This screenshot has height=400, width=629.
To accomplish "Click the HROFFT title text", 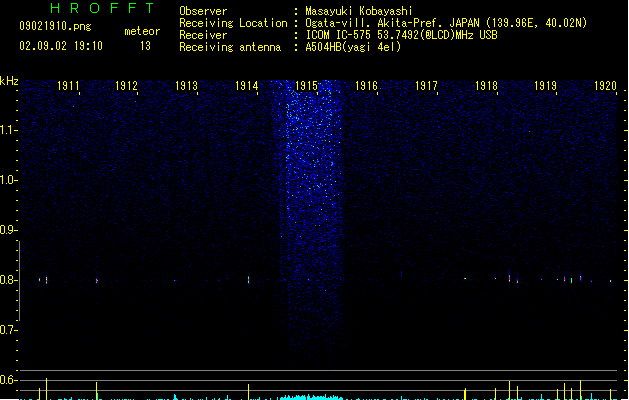I will coord(102,8).
